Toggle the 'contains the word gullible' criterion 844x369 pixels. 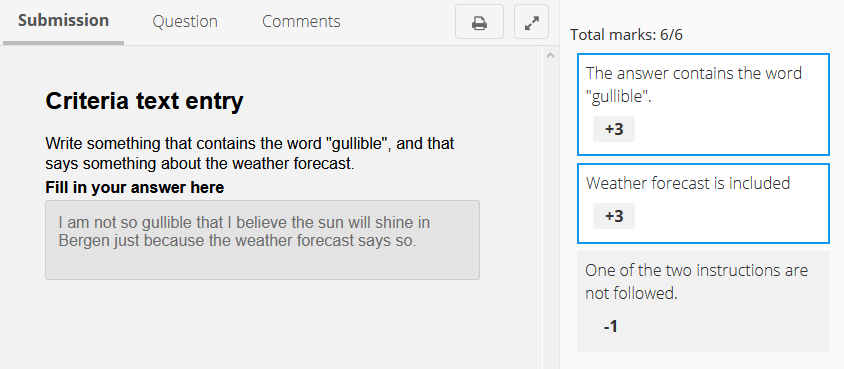703,104
